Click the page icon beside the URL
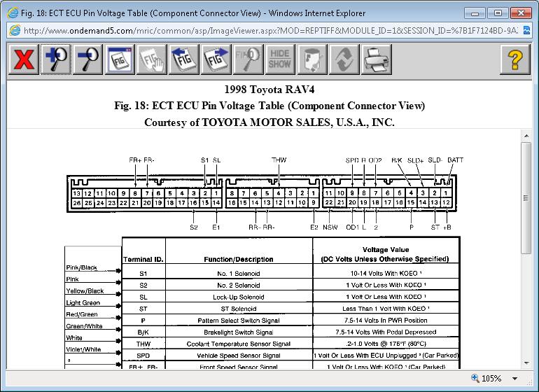 15,30
